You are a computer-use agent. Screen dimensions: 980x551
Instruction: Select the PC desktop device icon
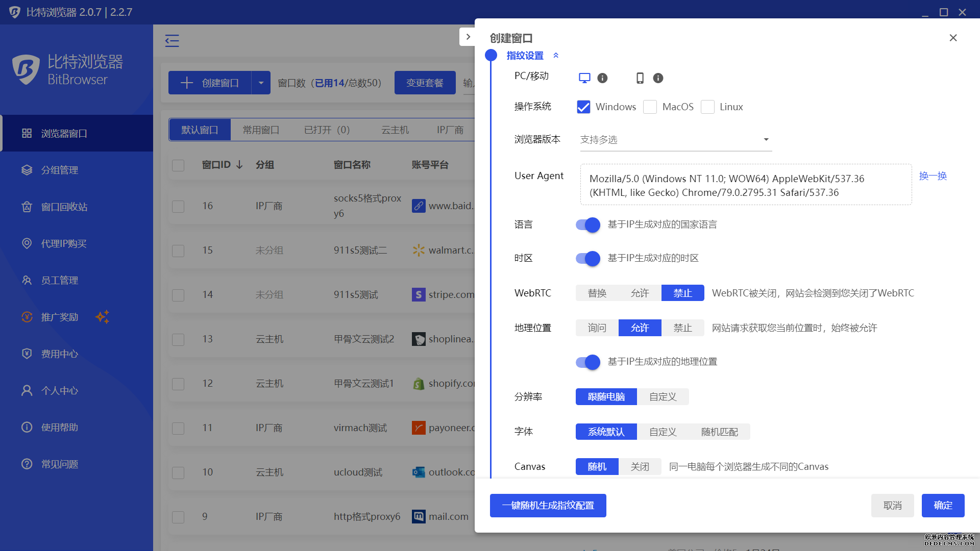tap(584, 78)
